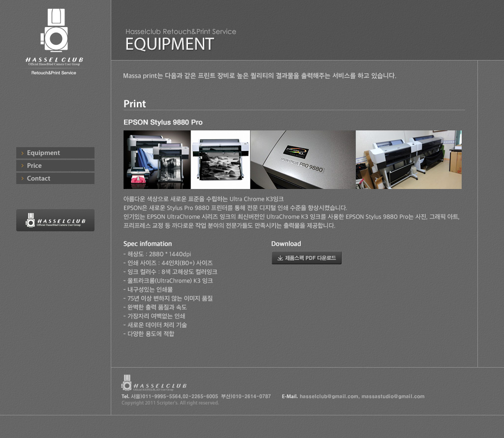
Task: Download the product spec PDF text label
Action: click(310, 258)
